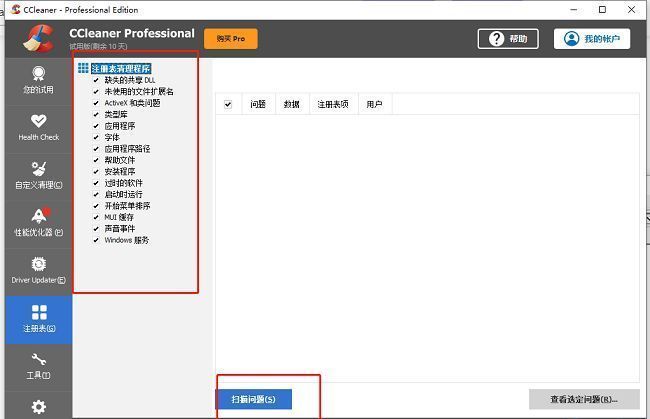Open the settings gear icon at sidebar bottom
The image size is (650, 419).
38,406
